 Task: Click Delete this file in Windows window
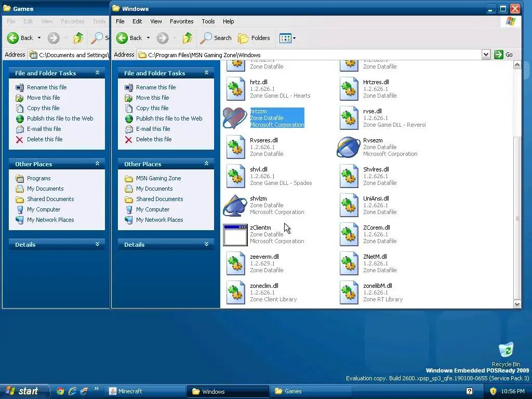click(x=154, y=139)
